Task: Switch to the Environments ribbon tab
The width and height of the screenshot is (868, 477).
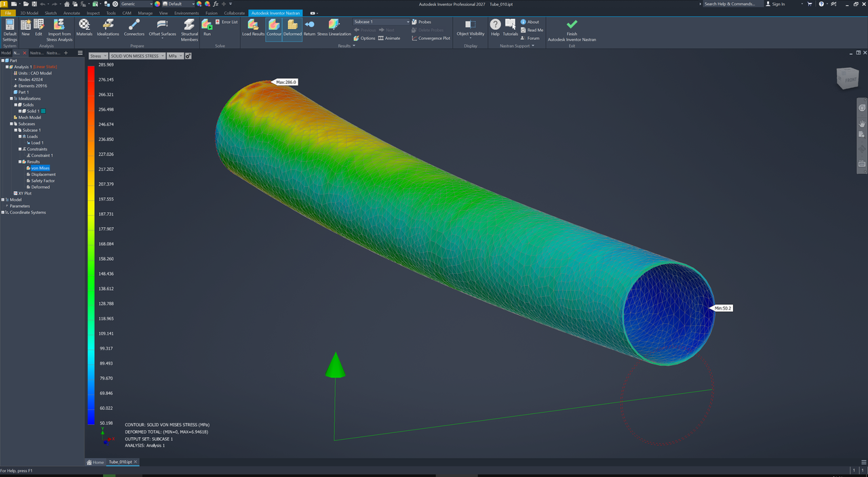Action: [186, 13]
